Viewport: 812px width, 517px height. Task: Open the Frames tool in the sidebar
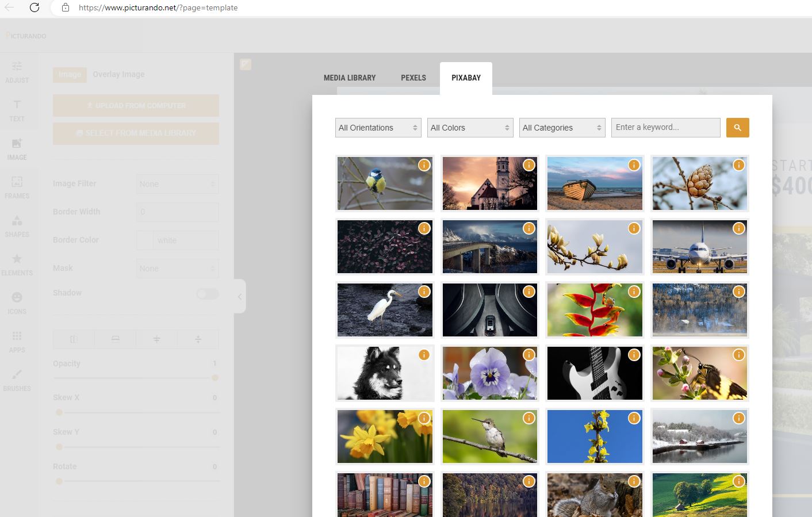tap(17, 187)
